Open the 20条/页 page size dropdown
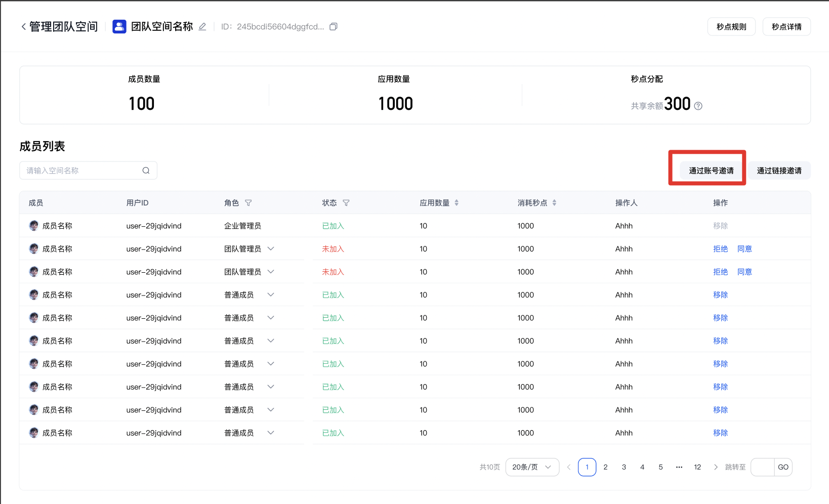 click(x=532, y=467)
